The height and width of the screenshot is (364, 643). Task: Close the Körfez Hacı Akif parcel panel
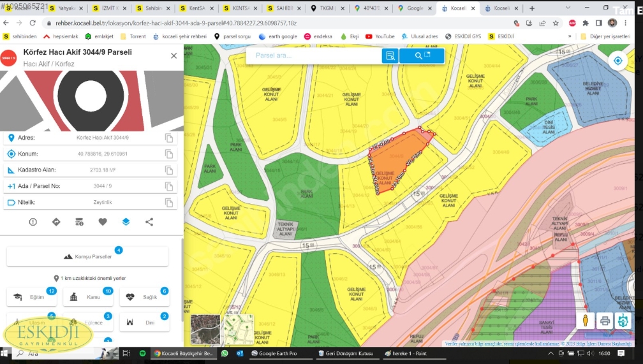click(174, 55)
